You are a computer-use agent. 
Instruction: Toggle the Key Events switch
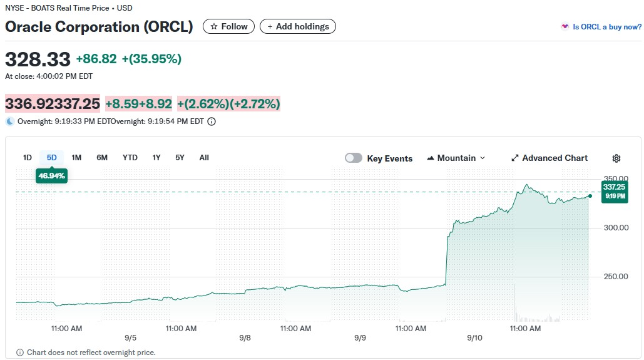(x=353, y=158)
